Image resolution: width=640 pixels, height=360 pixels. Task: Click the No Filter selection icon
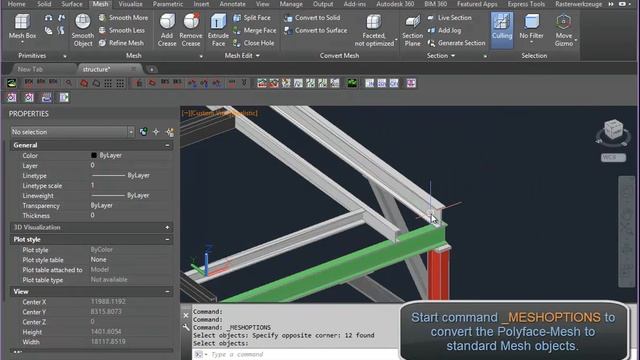(x=531, y=22)
